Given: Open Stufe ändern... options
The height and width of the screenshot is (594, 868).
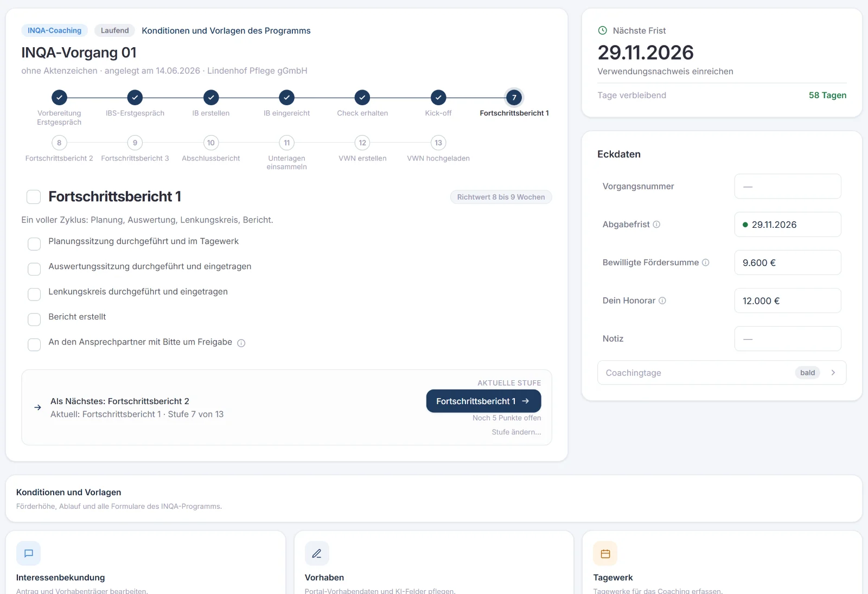Looking at the screenshot, I should (516, 432).
